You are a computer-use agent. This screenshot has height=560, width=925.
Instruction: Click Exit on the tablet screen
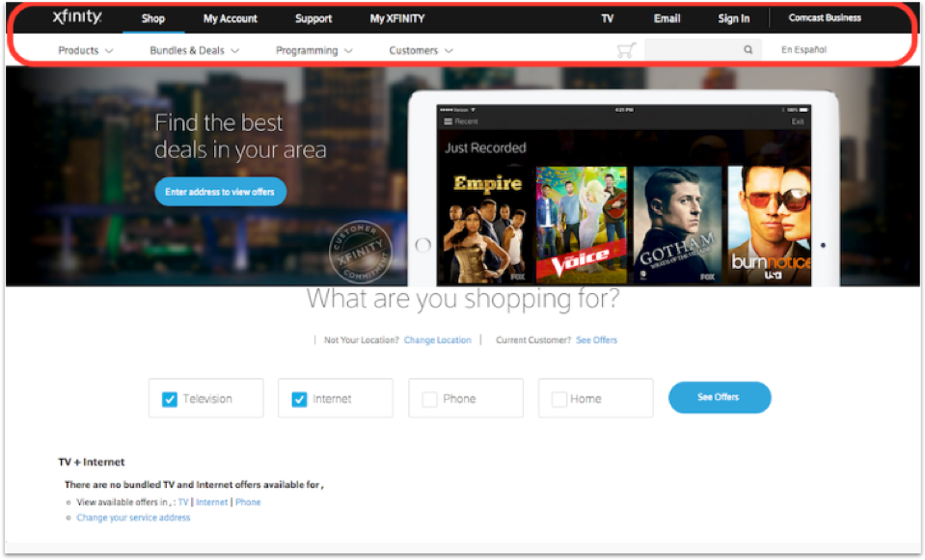tap(798, 121)
